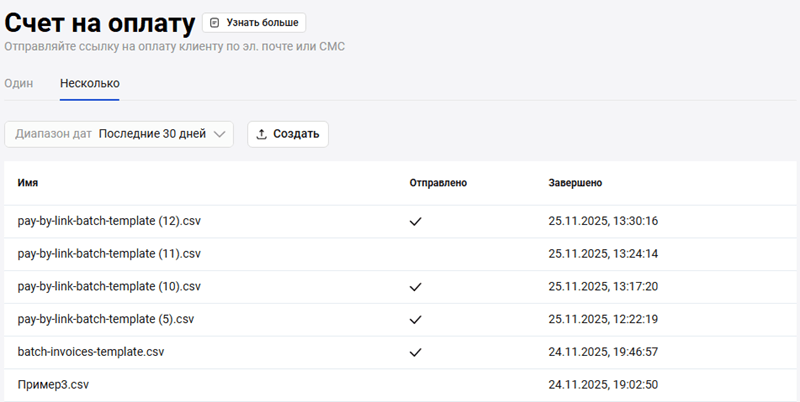Click the book icon in Узнать больше
This screenshot has width=800, height=402.
pos(214,22)
